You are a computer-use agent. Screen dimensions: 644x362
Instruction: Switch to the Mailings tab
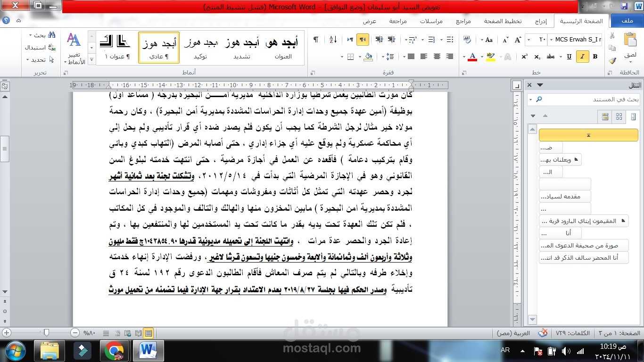tap(431, 21)
